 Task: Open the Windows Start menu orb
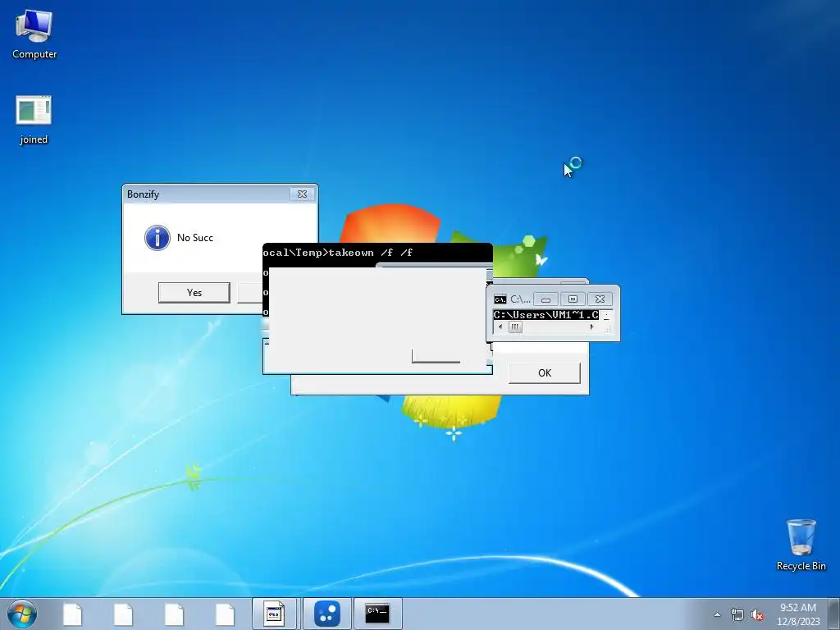pyautogui.click(x=22, y=614)
